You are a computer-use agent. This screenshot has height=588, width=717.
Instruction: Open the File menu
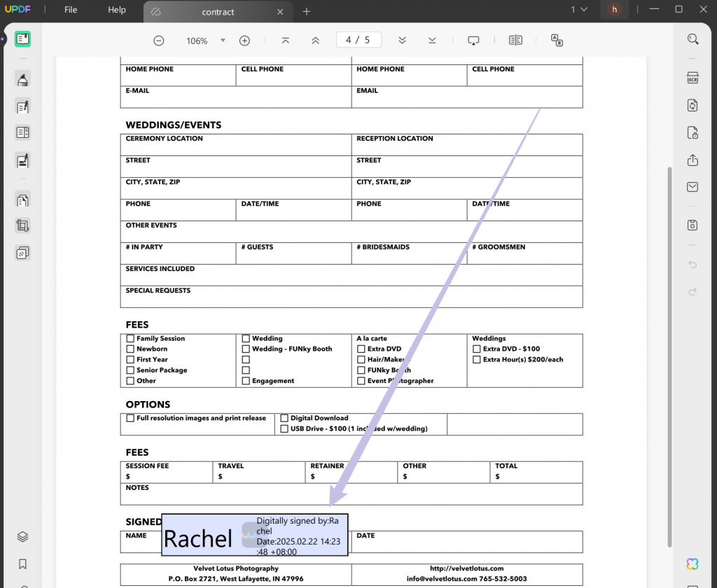[x=70, y=10]
